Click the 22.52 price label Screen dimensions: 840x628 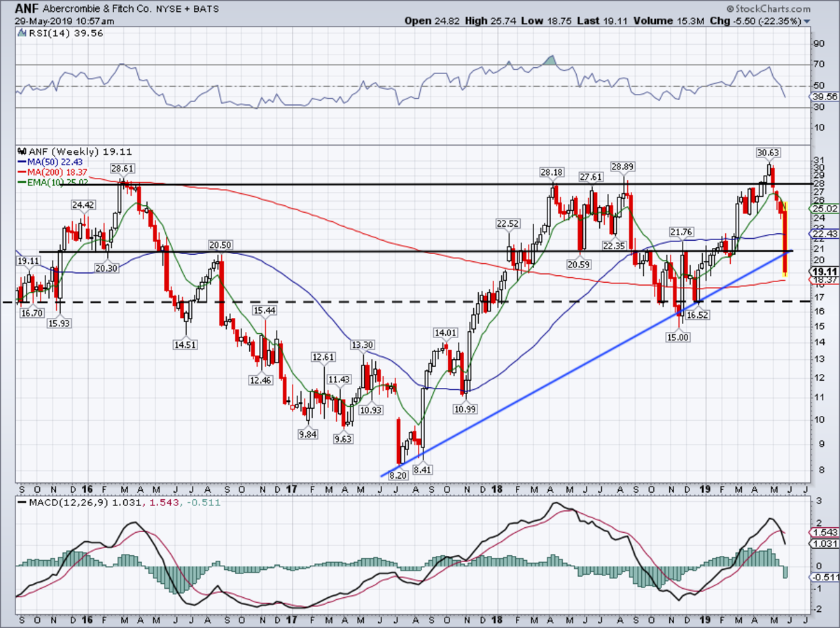[x=509, y=224]
